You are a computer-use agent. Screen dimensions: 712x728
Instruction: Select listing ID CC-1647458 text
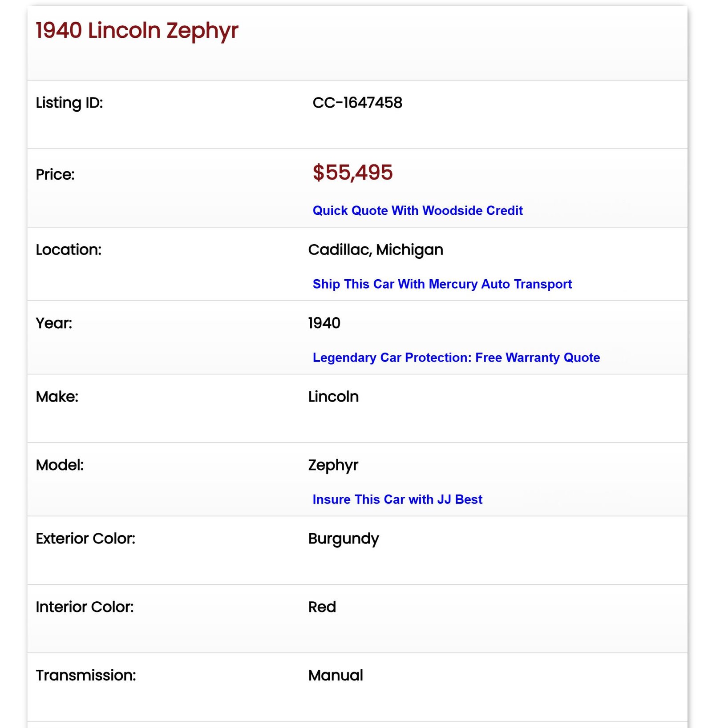357,103
